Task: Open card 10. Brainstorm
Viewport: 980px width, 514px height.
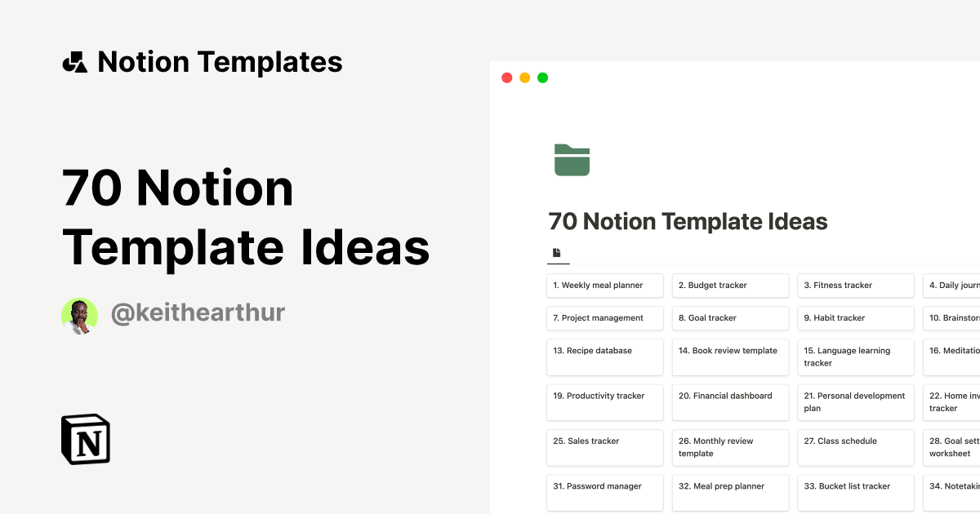Action: pyautogui.click(x=951, y=318)
